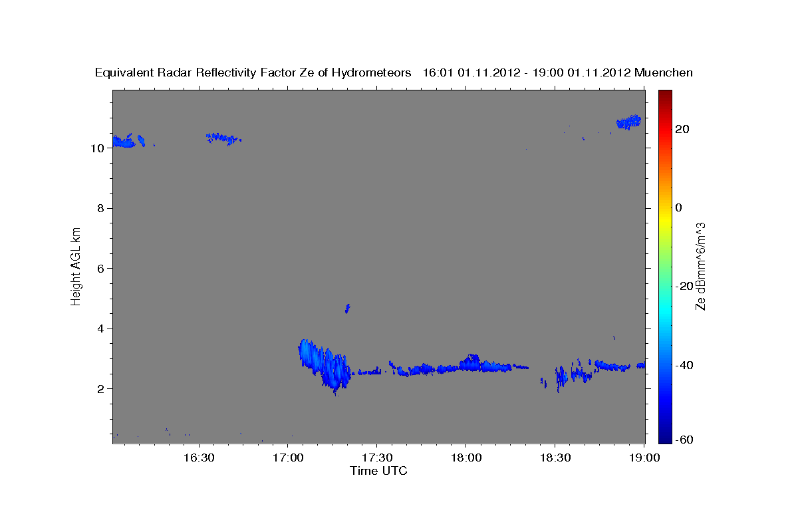
Task: Click the height tick label 10
Action: [x=97, y=148]
